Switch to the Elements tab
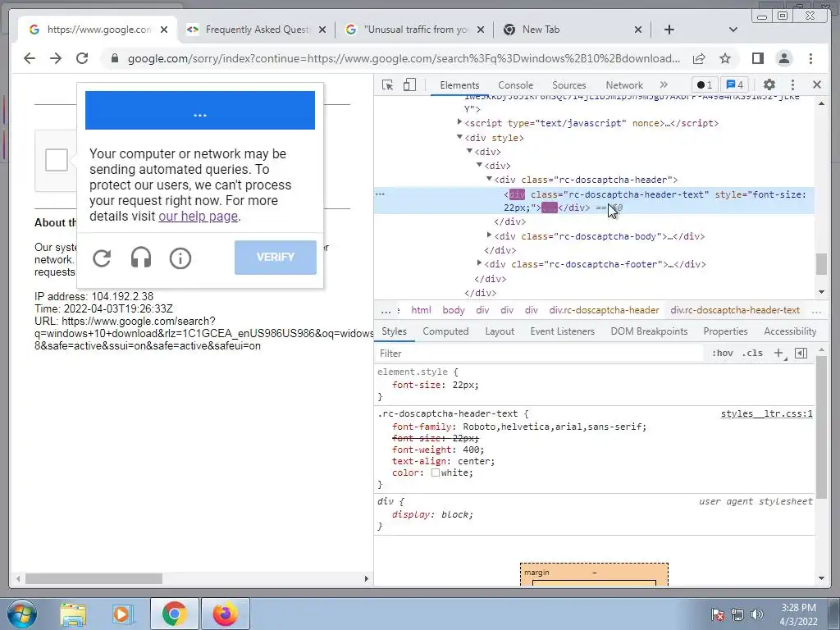The width and height of the screenshot is (840, 630). [459, 85]
